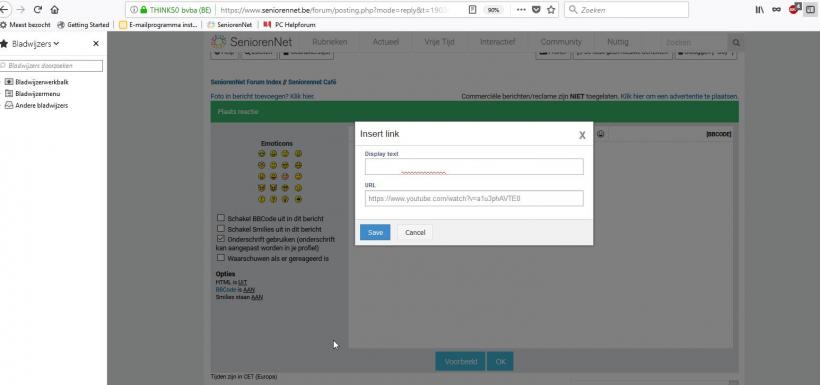Tick 'Waarschuwen als er gereageerd is'

coord(221,258)
